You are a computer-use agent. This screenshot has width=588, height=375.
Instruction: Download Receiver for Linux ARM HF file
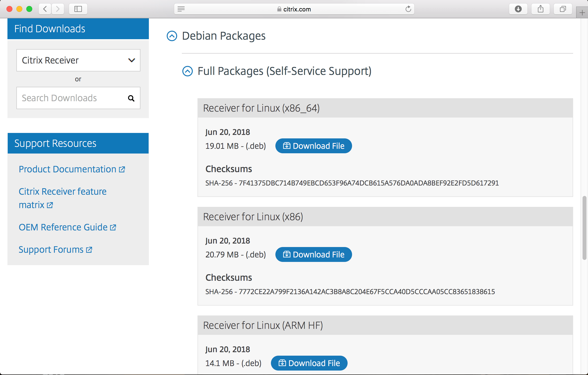click(x=309, y=363)
